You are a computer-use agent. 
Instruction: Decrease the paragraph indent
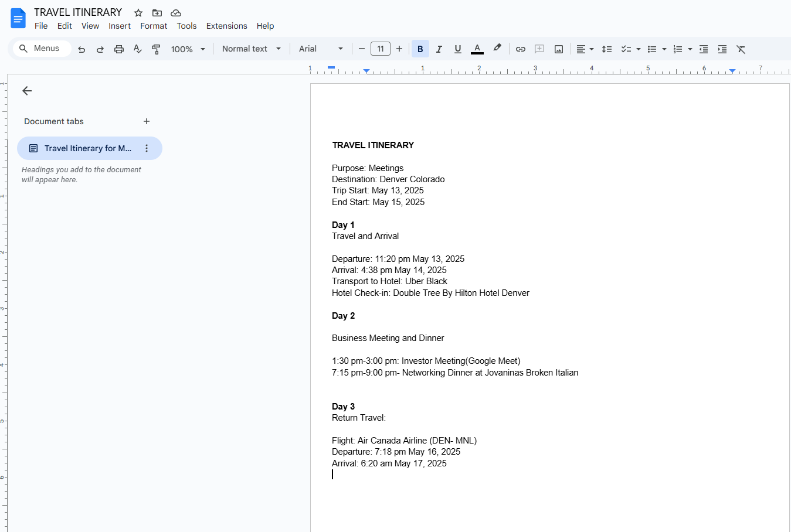[704, 49]
